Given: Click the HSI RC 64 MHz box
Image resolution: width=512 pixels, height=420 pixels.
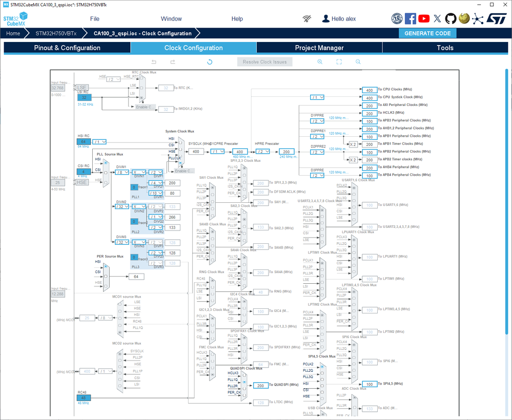Looking at the screenshot, I should pos(84,142).
